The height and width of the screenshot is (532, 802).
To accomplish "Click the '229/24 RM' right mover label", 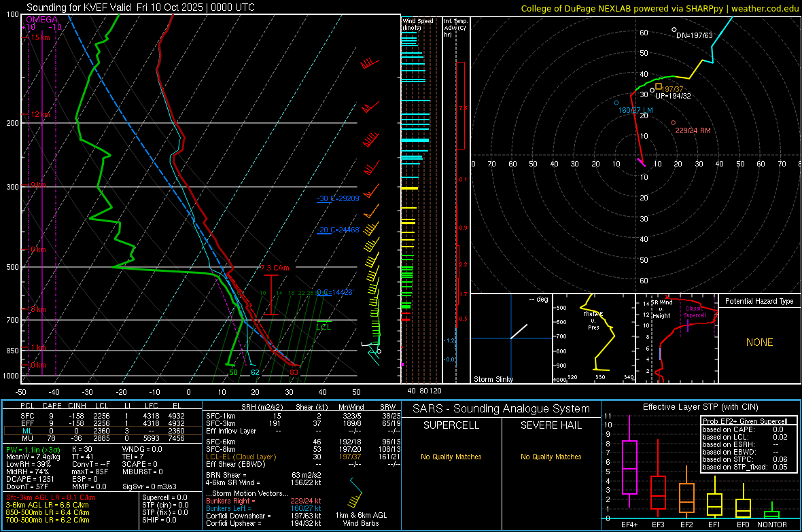I will (x=693, y=130).
